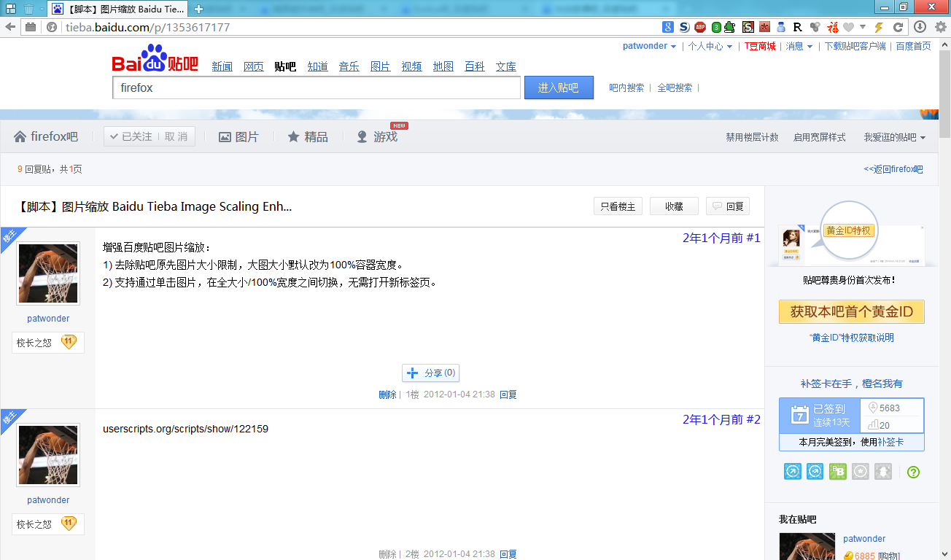Expand the patwonder account dropdown
Screen dimensions: 951x560
pyautogui.click(x=648, y=45)
